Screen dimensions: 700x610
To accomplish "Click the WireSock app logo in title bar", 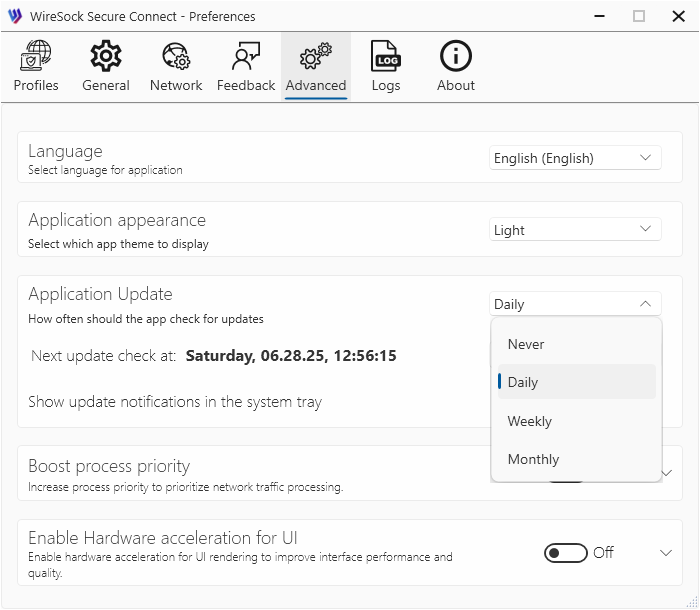I will point(15,16).
